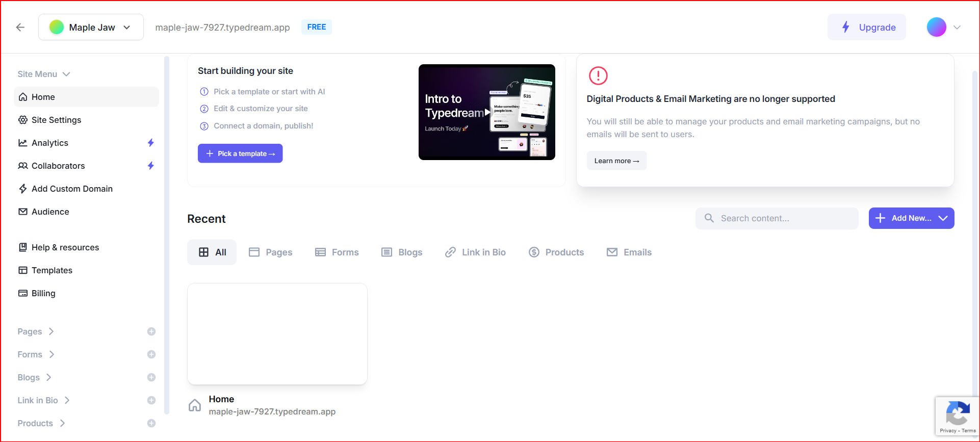Click the reCAPTCHA Terms link

pyautogui.click(x=969, y=431)
